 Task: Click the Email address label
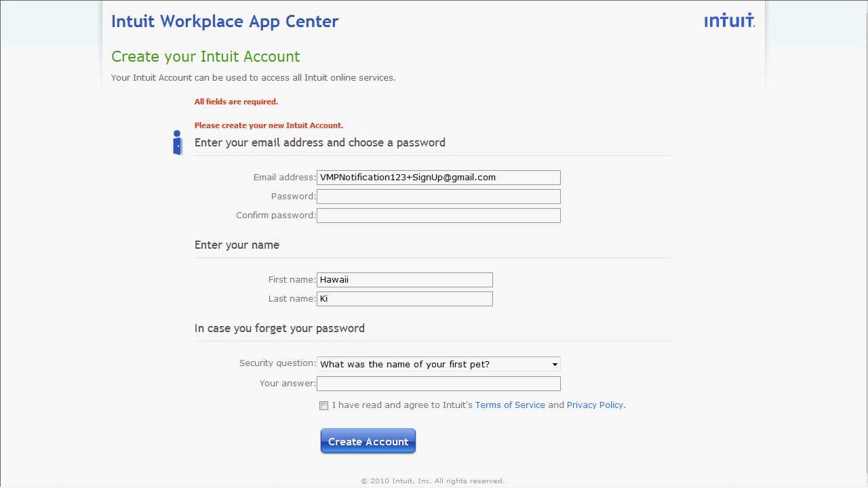pyautogui.click(x=285, y=177)
